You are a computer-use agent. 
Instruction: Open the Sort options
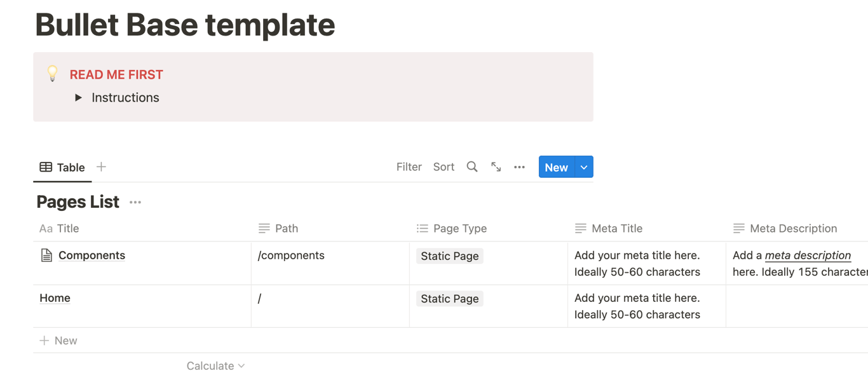click(444, 167)
